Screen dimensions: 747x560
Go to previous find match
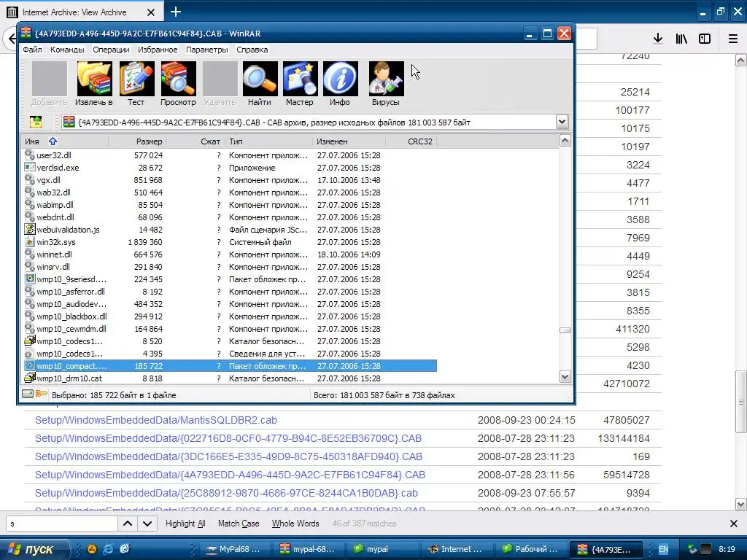128,524
